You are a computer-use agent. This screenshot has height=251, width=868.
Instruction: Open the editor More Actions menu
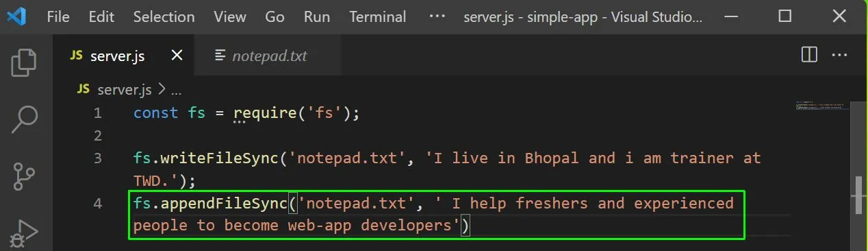click(840, 55)
